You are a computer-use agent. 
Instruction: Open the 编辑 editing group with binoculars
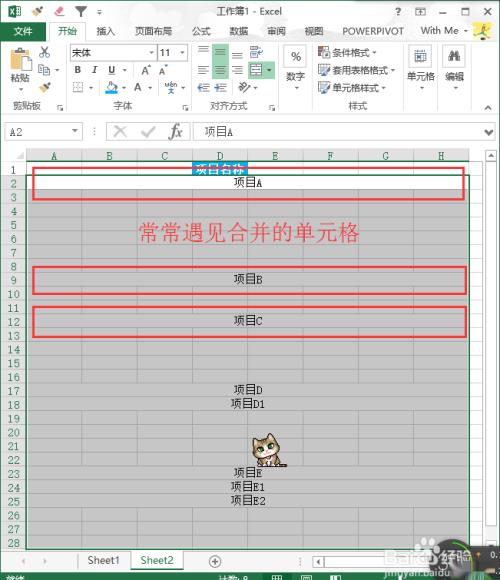click(454, 68)
